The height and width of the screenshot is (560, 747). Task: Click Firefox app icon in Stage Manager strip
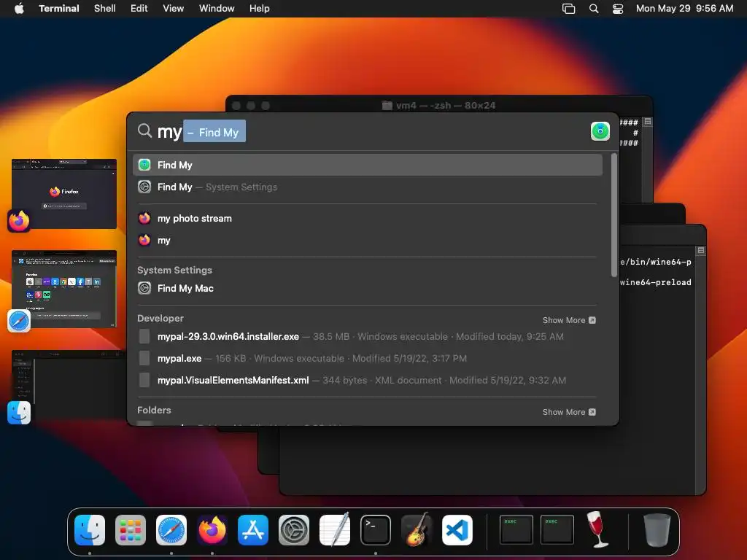click(19, 221)
